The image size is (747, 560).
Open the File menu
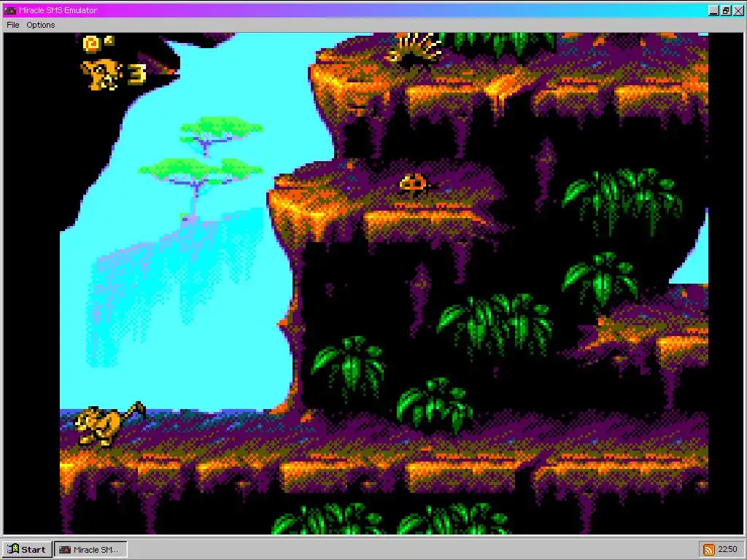pos(13,25)
